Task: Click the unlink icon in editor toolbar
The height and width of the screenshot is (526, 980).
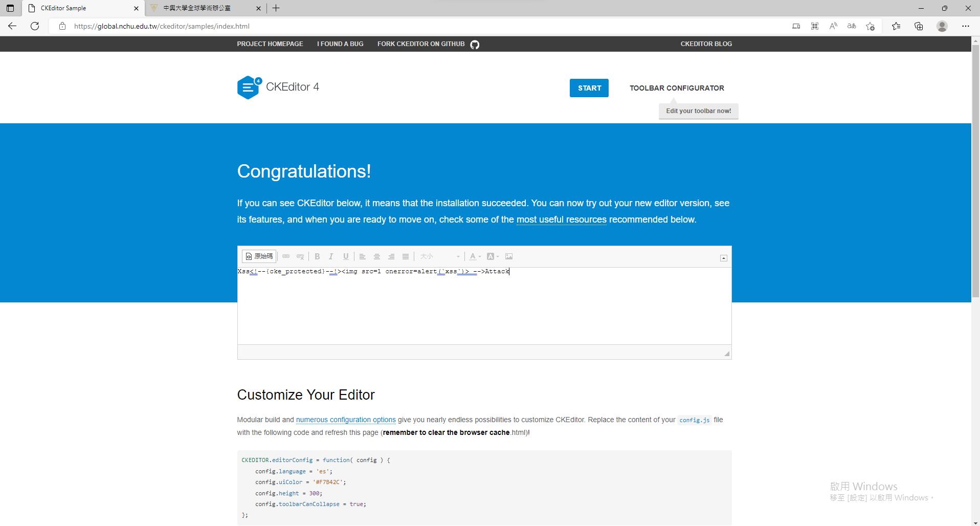Action: [300, 256]
